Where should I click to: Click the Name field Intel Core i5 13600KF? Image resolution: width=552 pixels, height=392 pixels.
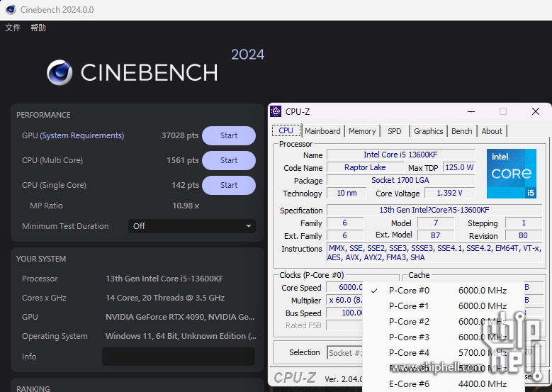coord(400,155)
